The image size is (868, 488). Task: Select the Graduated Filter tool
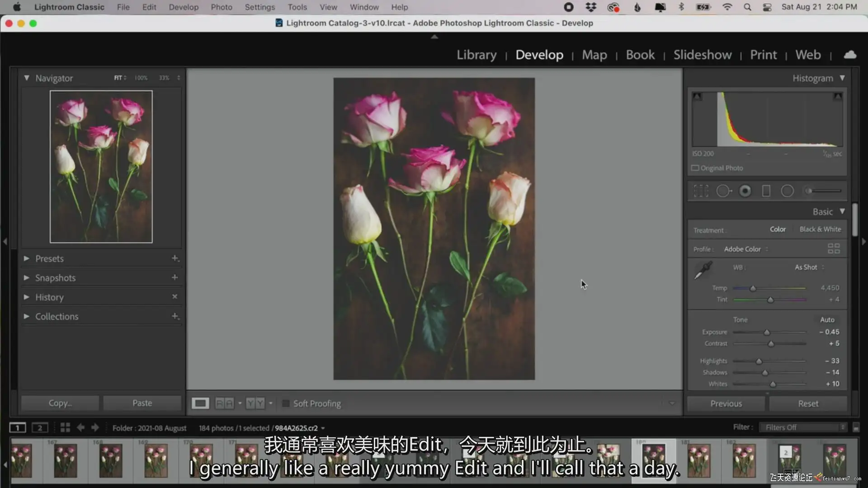coord(766,191)
